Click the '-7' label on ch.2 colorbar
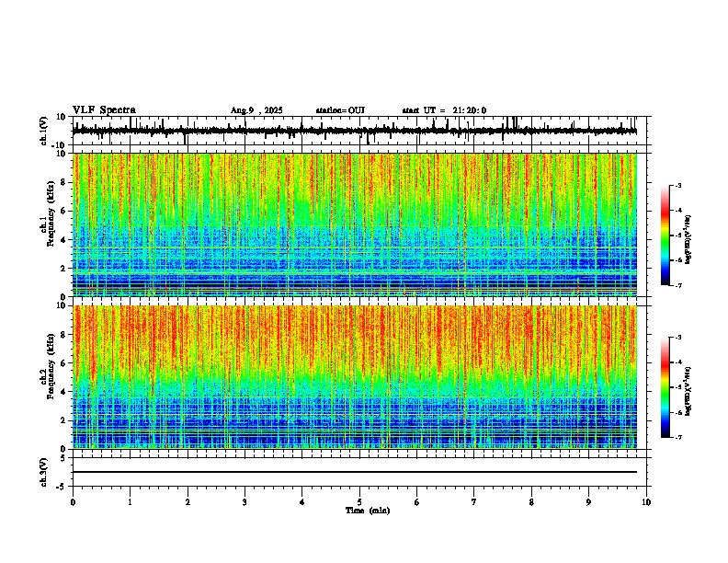The image size is (728, 563). pyautogui.click(x=678, y=437)
